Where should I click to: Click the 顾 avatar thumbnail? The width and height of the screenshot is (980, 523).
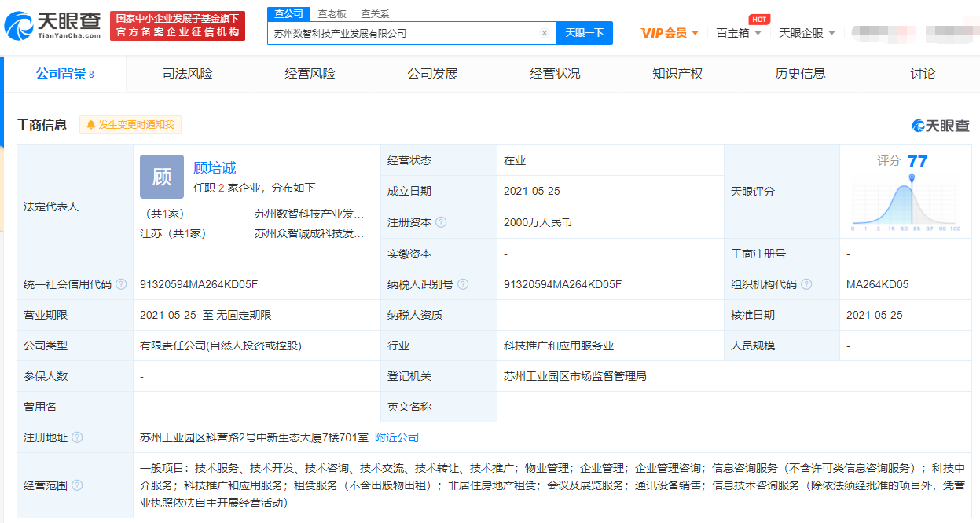coord(162,177)
